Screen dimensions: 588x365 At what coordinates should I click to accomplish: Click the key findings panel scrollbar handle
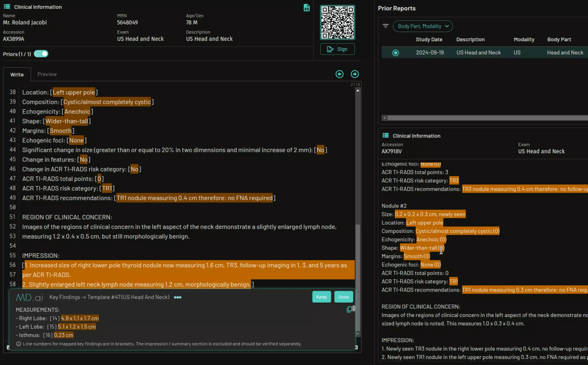tap(354, 309)
